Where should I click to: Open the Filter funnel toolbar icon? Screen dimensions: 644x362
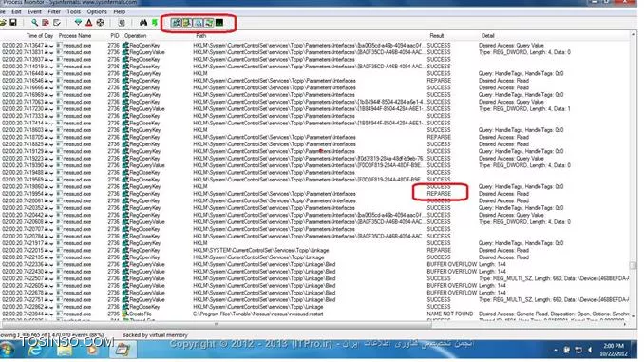[78, 23]
